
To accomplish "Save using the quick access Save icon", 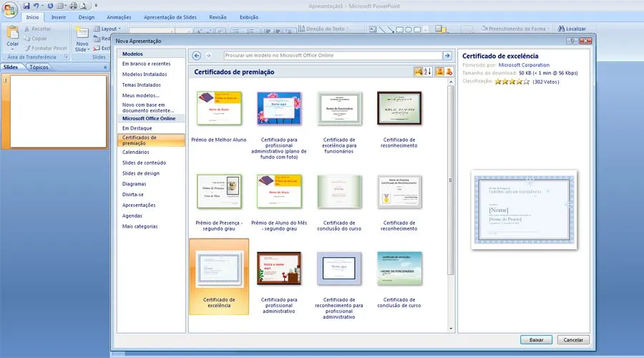I will tap(26, 6).
